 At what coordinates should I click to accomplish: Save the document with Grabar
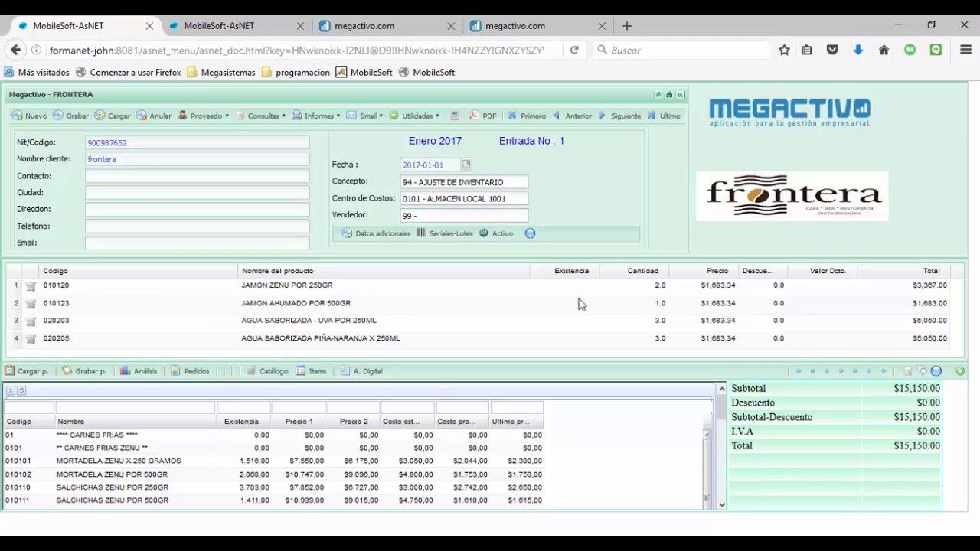pyautogui.click(x=70, y=116)
